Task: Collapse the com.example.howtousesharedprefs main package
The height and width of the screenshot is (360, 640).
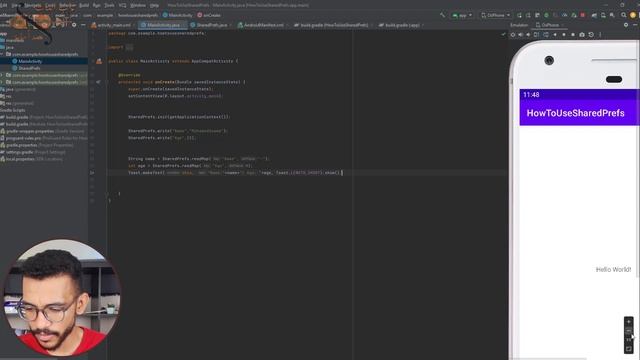Action: click(2, 54)
